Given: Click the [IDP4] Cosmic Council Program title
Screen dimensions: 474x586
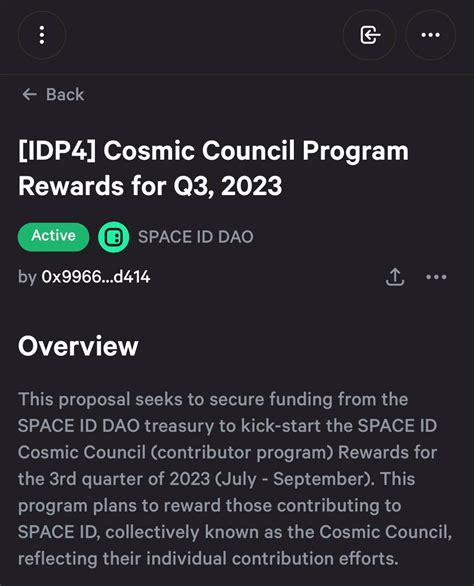Looking at the screenshot, I should click(213, 151).
